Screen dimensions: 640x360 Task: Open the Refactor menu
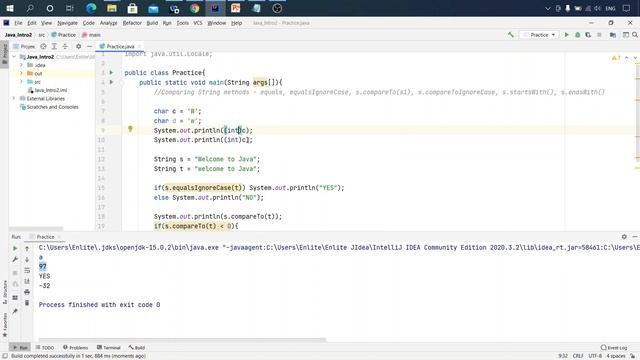click(x=132, y=23)
